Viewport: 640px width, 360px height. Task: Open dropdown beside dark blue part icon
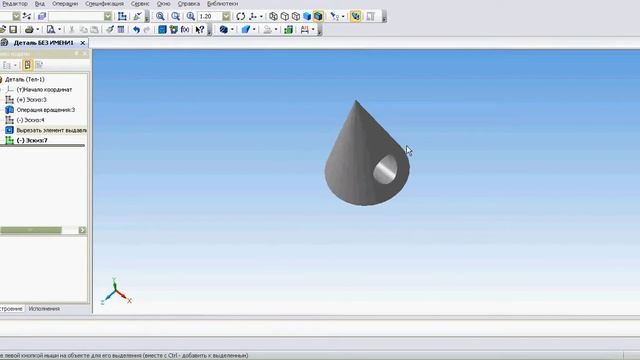pos(232,29)
